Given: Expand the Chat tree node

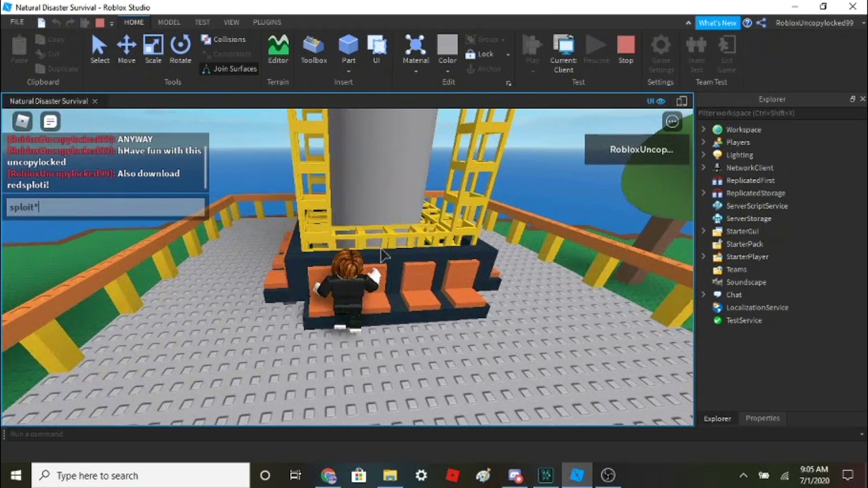Looking at the screenshot, I should click(703, 295).
